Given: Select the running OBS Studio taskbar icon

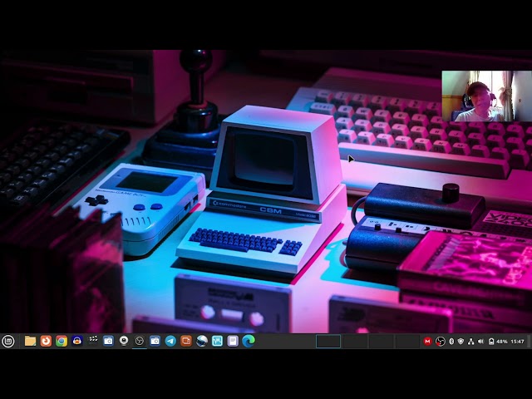Looking at the screenshot, I should coord(140,341).
